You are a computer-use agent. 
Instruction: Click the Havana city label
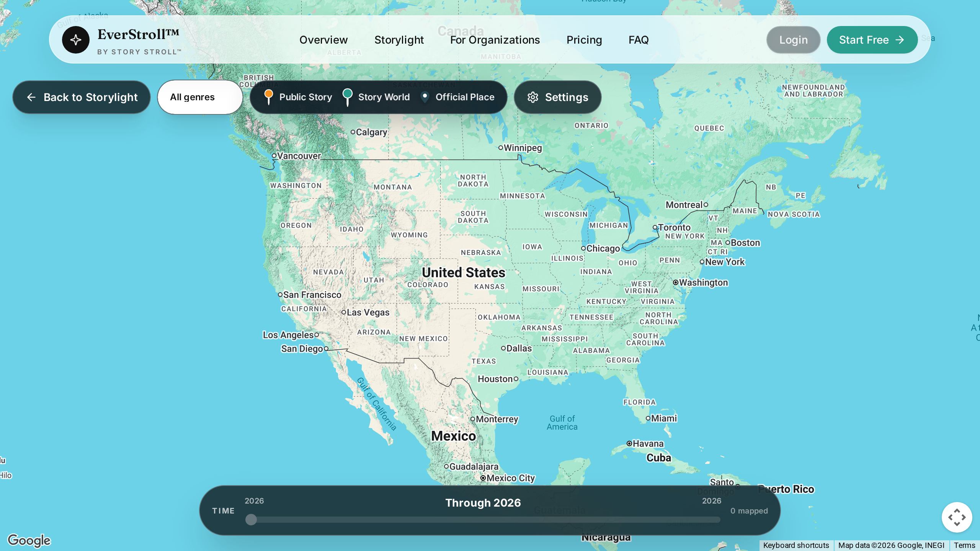pos(648,443)
